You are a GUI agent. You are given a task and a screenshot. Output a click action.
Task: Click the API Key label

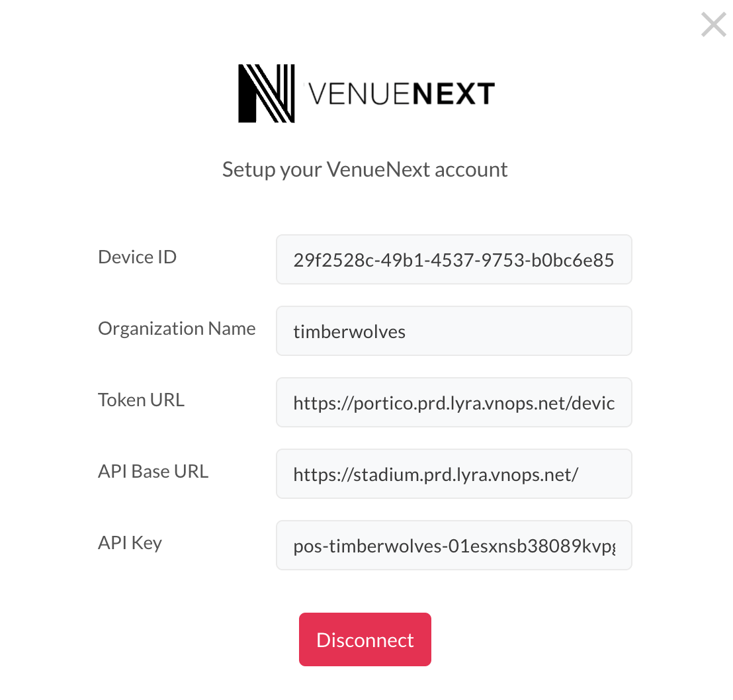[130, 543]
